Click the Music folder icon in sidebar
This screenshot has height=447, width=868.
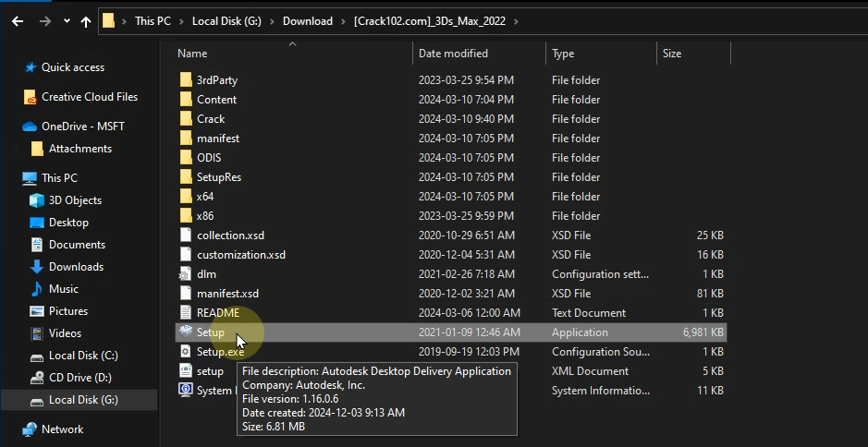tap(37, 289)
